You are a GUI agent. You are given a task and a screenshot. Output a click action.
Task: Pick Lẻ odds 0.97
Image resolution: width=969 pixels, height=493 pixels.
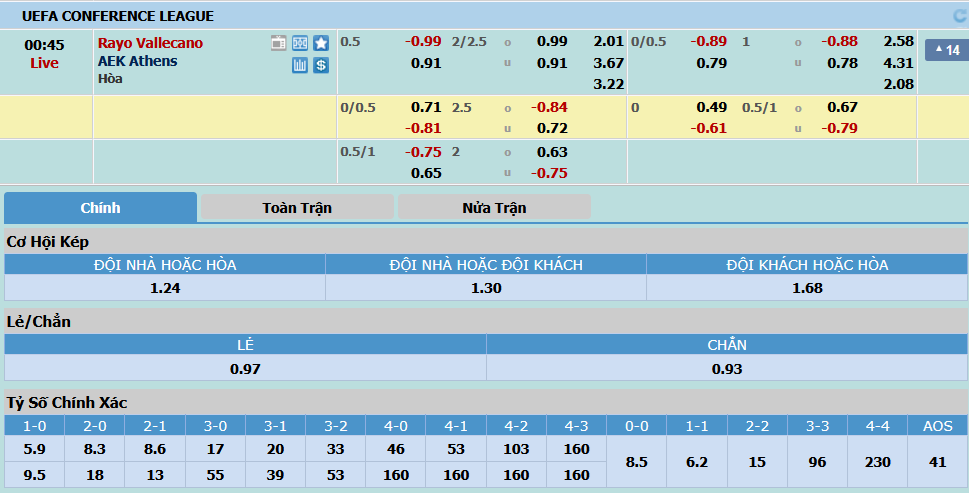coord(245,369)
